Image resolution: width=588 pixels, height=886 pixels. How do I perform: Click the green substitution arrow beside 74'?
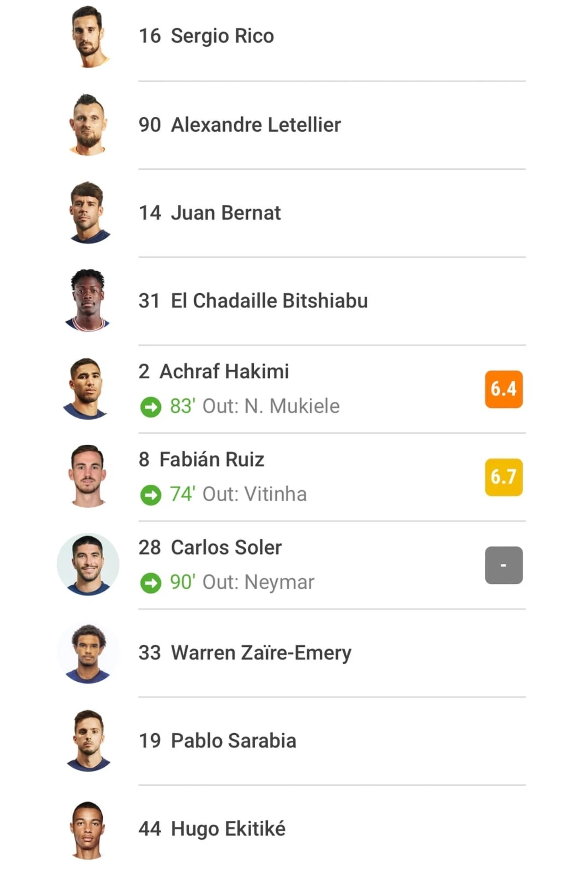point(151,495)
